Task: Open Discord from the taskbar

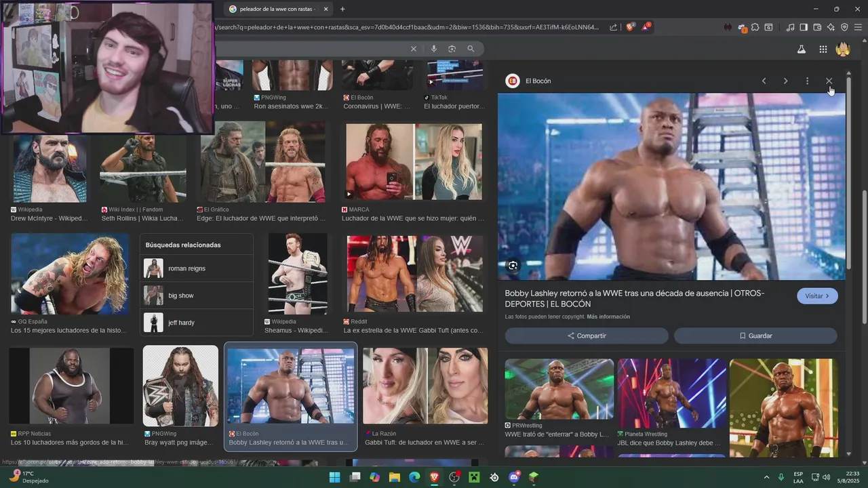Action: (x=514, y=477)
